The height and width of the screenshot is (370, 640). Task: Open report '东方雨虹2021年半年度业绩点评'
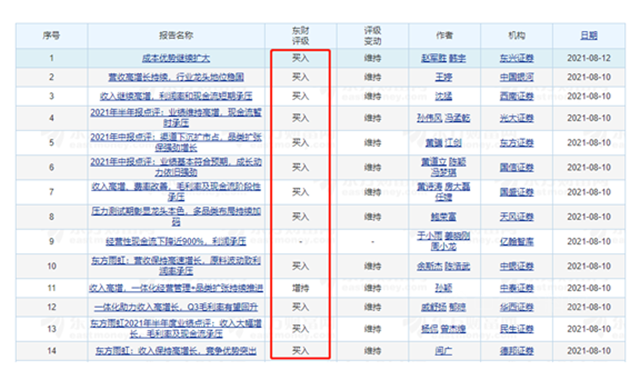[176, 329]
